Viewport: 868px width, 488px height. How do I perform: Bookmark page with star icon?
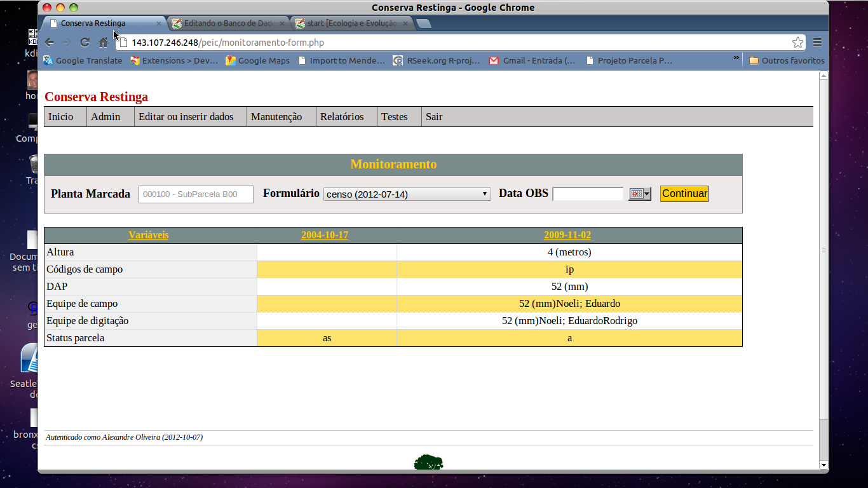[x=797, y=43]
